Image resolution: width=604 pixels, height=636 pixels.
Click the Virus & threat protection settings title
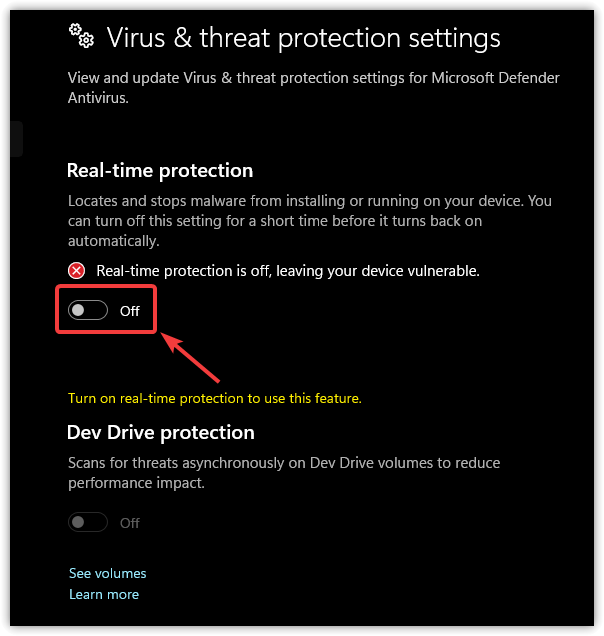click(302, 39)
